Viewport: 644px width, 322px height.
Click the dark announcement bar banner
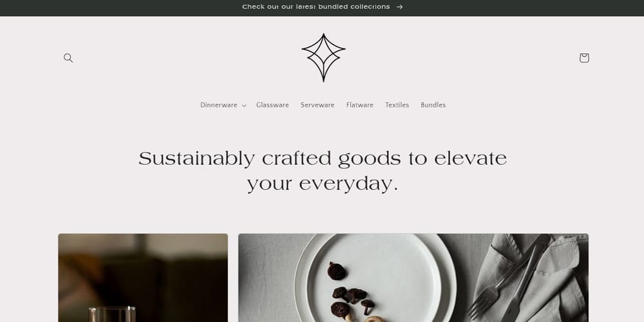322,8
